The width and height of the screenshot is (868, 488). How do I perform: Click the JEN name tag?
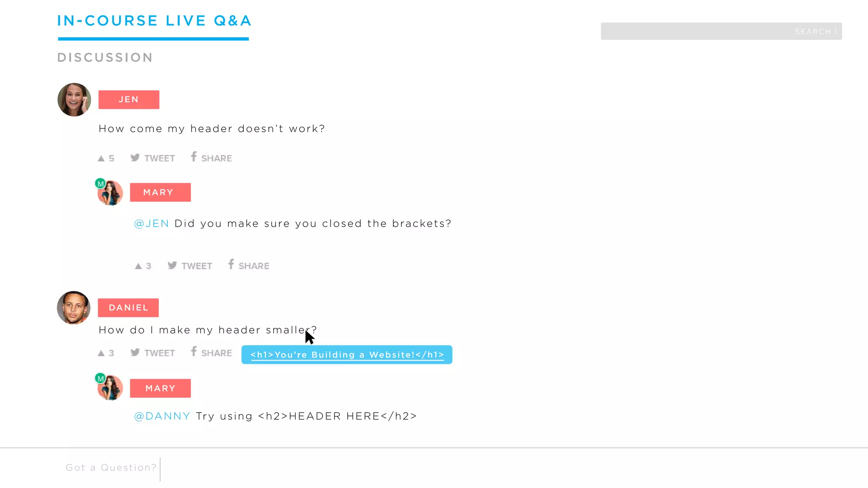129,100
